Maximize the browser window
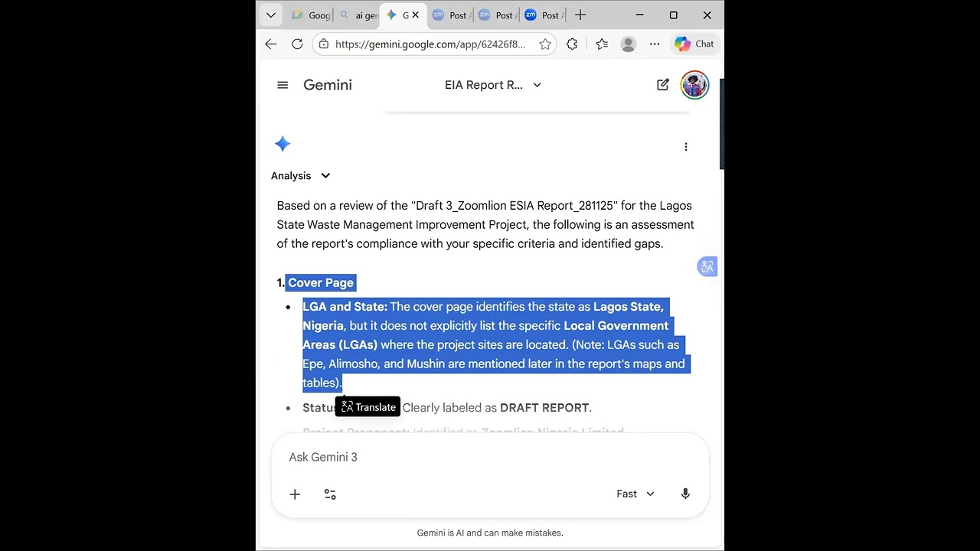The height and width of the screenshot is (551, 980). (674, 15)
